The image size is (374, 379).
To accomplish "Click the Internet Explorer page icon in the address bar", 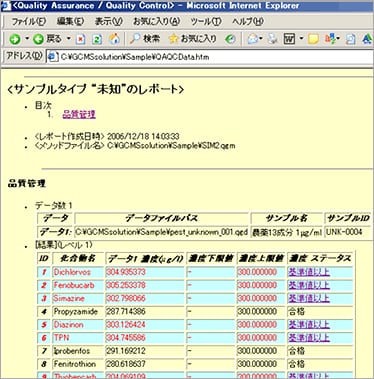I will 52,57.
